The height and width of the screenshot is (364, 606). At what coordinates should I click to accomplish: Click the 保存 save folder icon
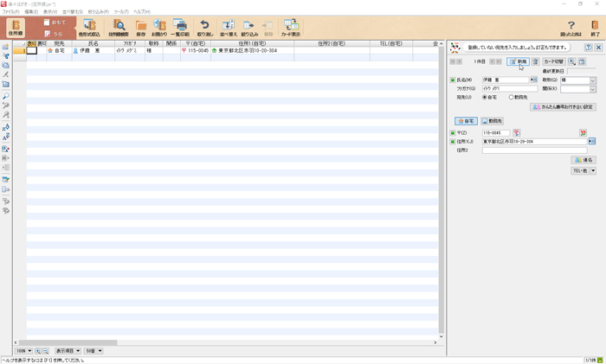click(x=141, y=28)
